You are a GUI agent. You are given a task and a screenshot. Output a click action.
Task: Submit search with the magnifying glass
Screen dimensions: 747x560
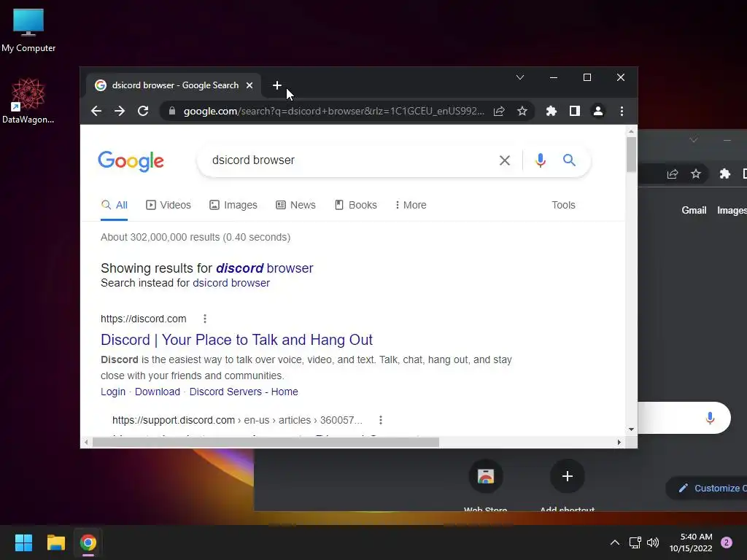click(x=569, y=160)
